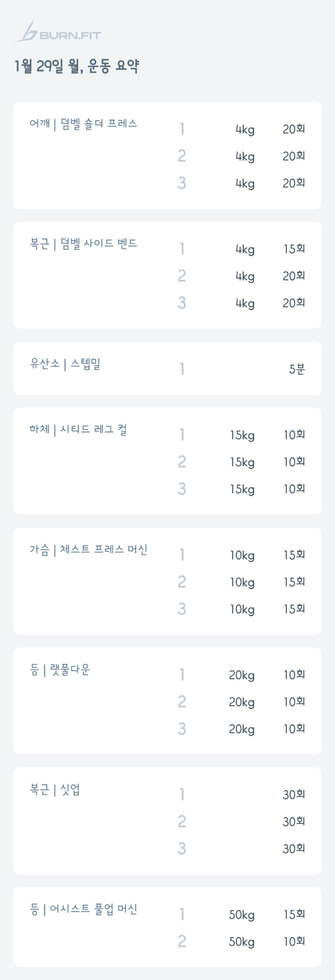Open the 시티드 레그 컬 exercise
The width and height of the screenshot is (335, 980).
78,430
